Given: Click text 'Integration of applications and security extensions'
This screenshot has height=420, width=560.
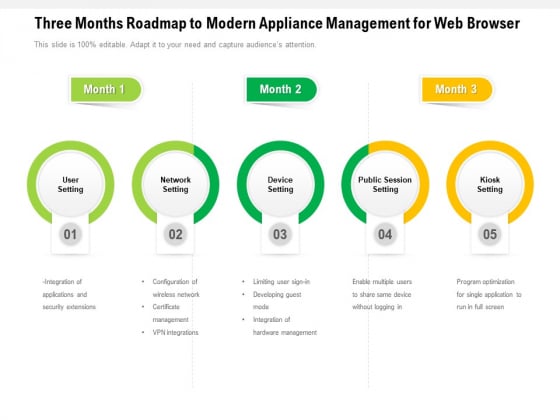Looking at the screenshot, I should tap(69, 294).
